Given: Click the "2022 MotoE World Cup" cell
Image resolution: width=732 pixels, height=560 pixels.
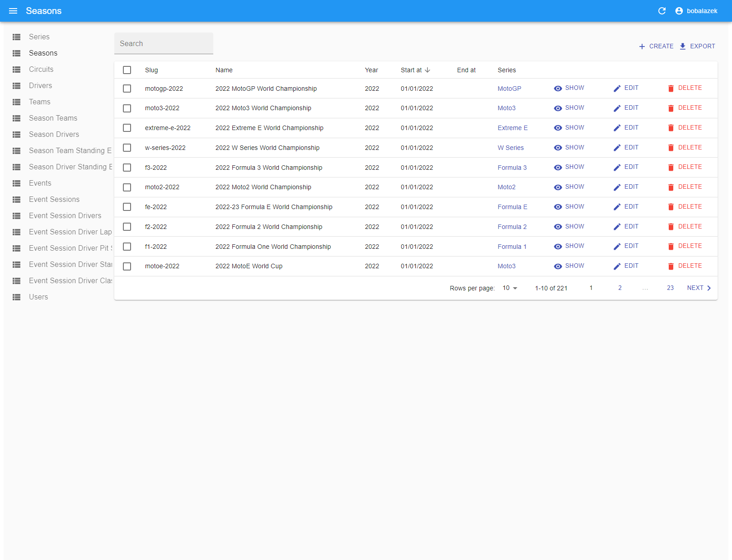Looking at the screenshot, I should (249, 266).
